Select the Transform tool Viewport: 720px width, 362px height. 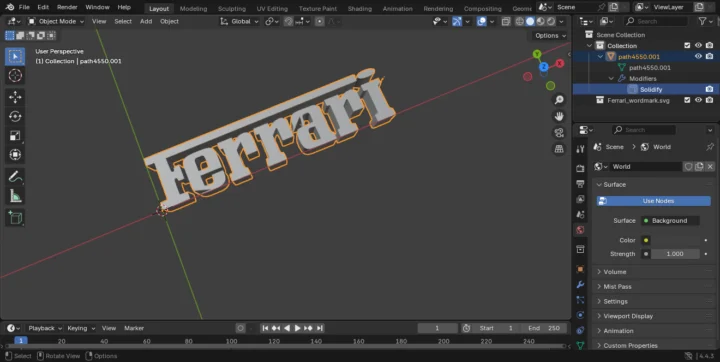point(15,155)
